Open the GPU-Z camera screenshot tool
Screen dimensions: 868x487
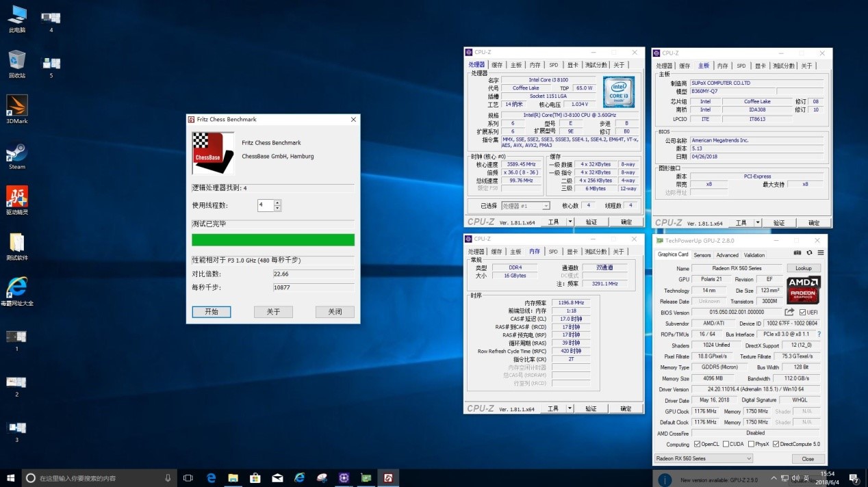[797, 252]
